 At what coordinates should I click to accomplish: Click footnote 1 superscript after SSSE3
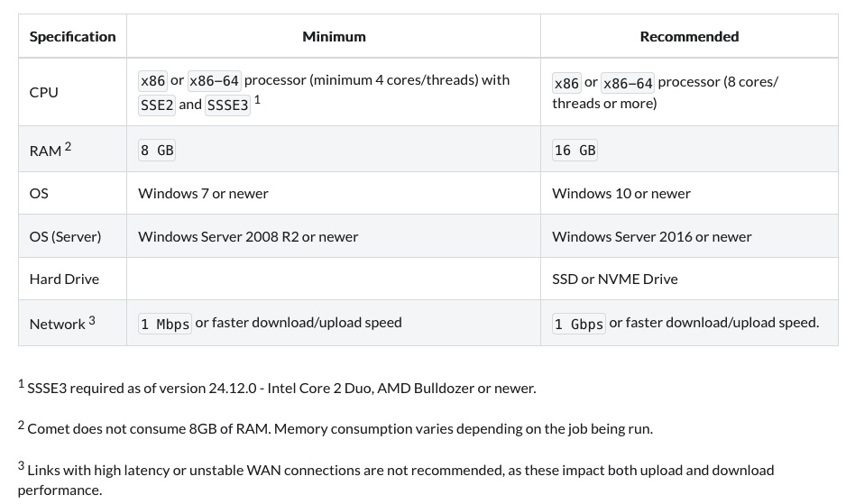(x=257, y=99)
